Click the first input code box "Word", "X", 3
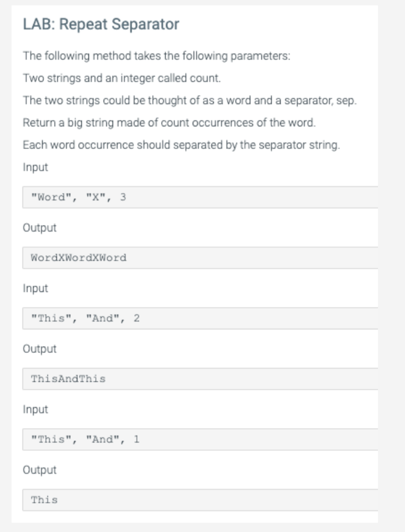 pos(200,197)
